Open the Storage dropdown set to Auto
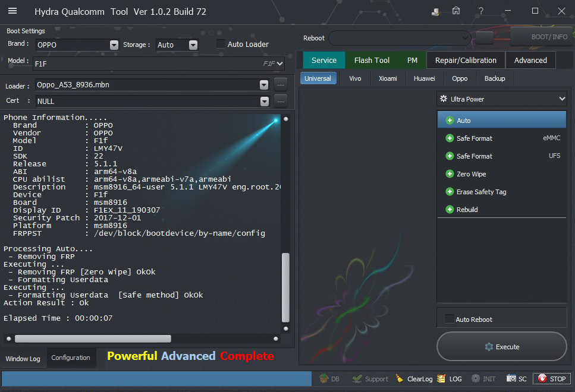This screenshot has width=575, height=392. pyautogui.click(x=193, y=45)
